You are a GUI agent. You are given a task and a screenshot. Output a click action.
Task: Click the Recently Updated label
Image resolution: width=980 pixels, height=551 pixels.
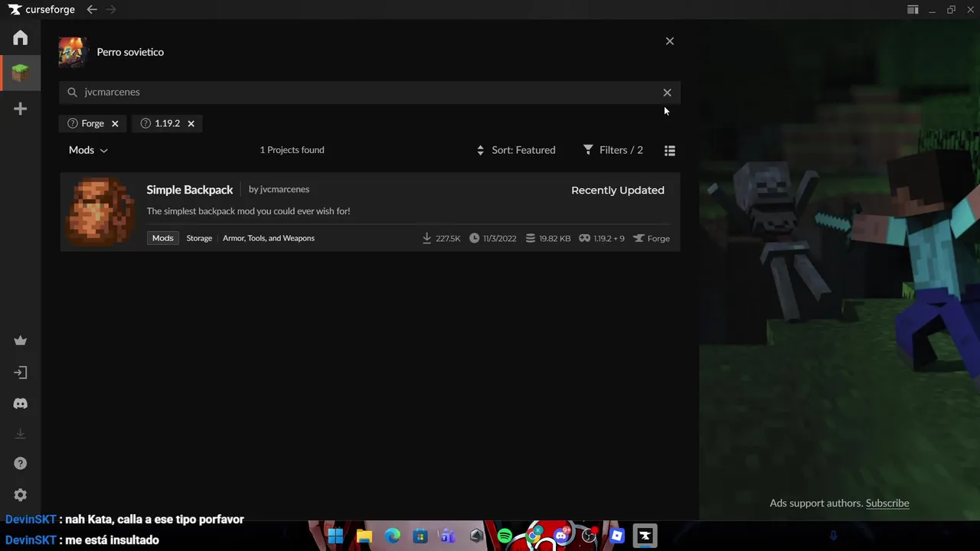click(x=618, y=190)
